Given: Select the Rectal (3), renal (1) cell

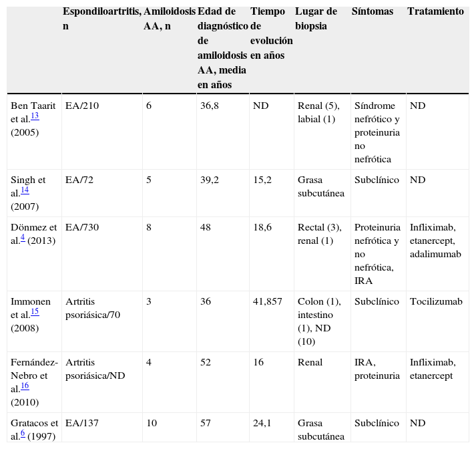Looking at the screenshot, I should tap(319, 235).
